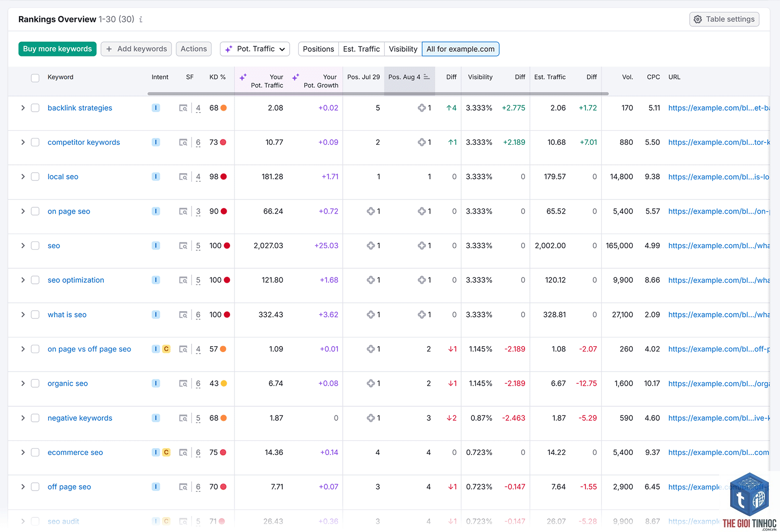Open the Pot. Traffic dropdown
Screen dimensions: 780x532
pyautogui.click(x=255, y=49)
